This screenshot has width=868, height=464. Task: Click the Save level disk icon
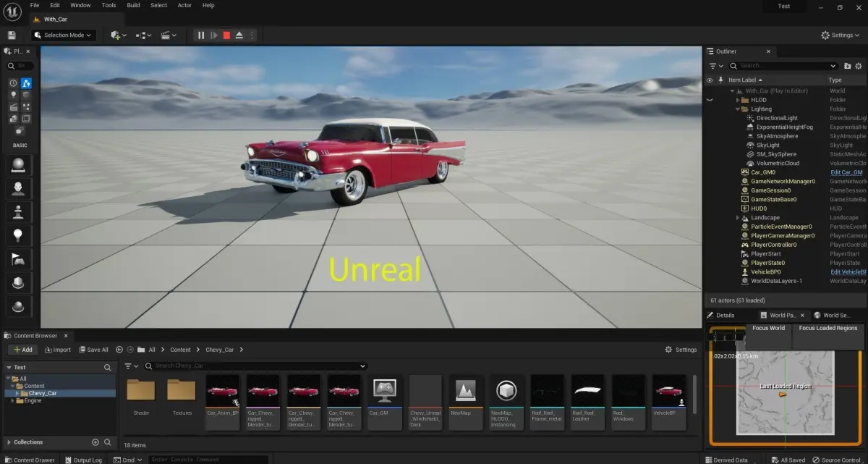(x=12, y=35)
